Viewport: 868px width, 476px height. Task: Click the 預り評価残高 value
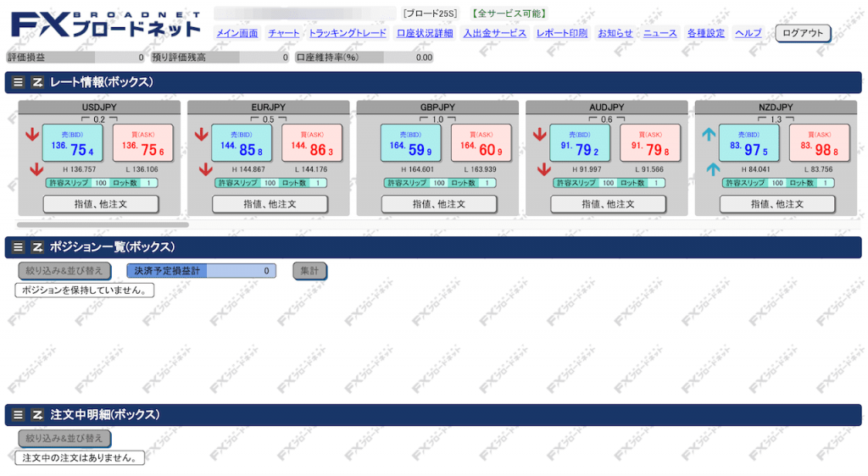(264, 58)
